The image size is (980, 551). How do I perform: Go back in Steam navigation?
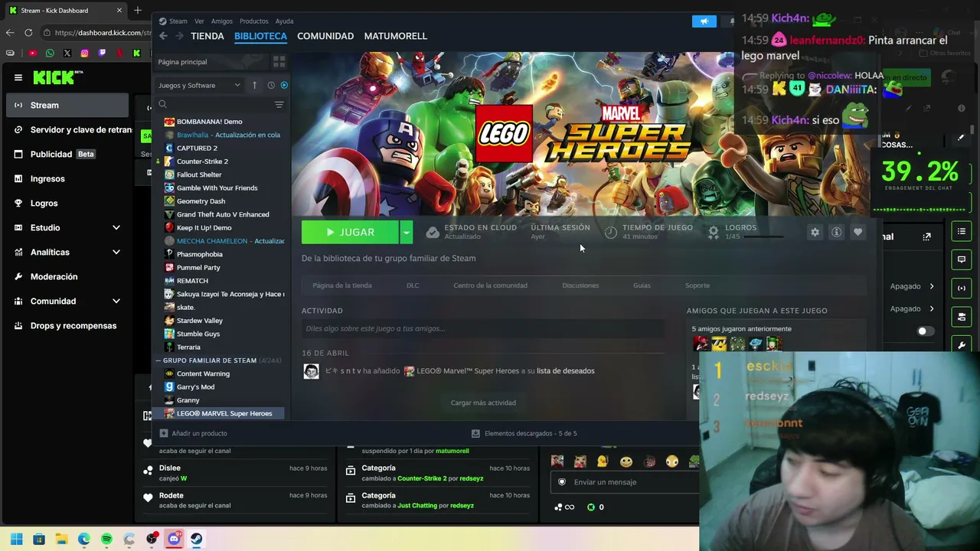(x=163, y=36)
